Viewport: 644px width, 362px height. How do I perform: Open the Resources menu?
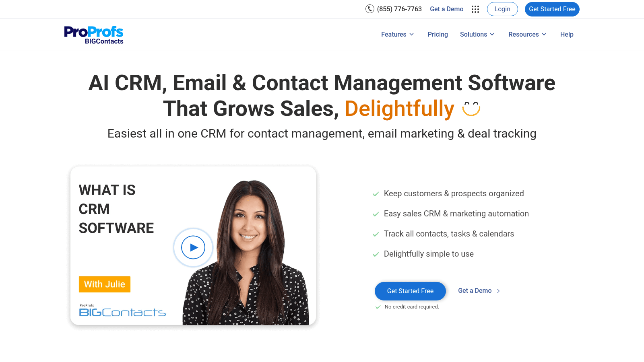528,35
